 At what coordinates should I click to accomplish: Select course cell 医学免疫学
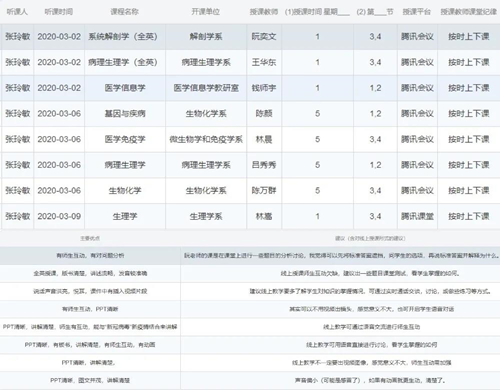tap(125, 139)
